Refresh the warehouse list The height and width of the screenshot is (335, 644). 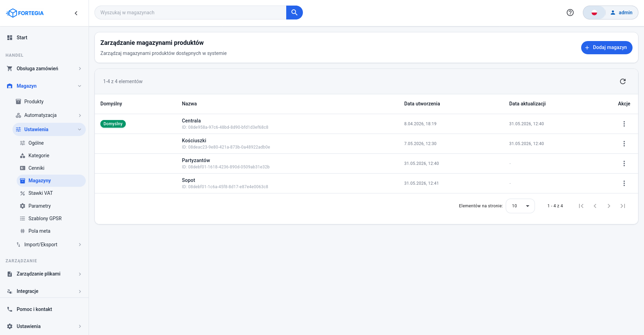coord(623,81)
